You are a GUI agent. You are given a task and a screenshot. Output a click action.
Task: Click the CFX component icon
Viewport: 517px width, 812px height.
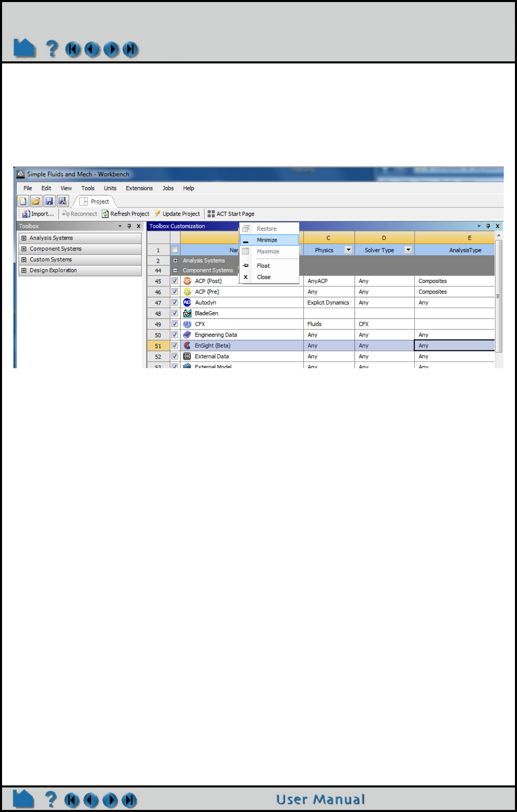(x=187, y=324)
